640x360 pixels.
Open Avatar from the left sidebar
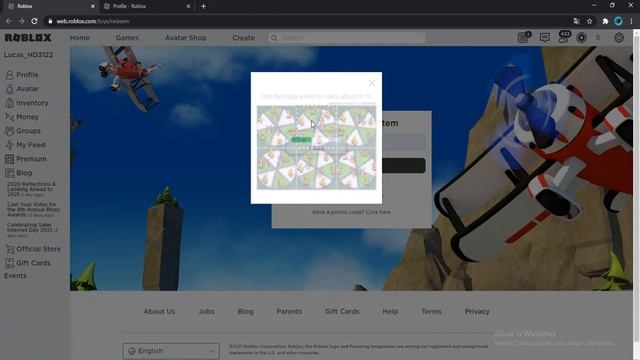[x=22, y=89]
